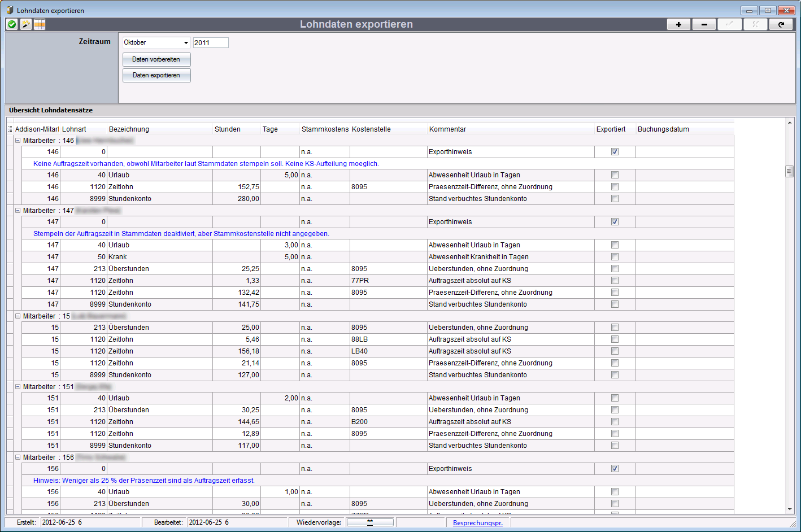Uncheck Exportiert for 147 Exporthinweis row
The height and width of the screenshot is (532, 801).
(x=615, y=222)
